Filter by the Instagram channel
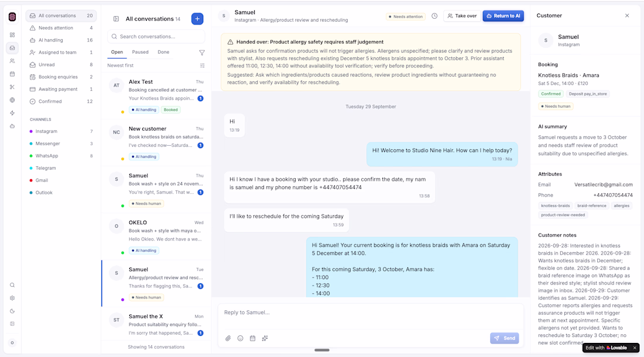This screenshot has height=357, width=644. pos(61,131)
